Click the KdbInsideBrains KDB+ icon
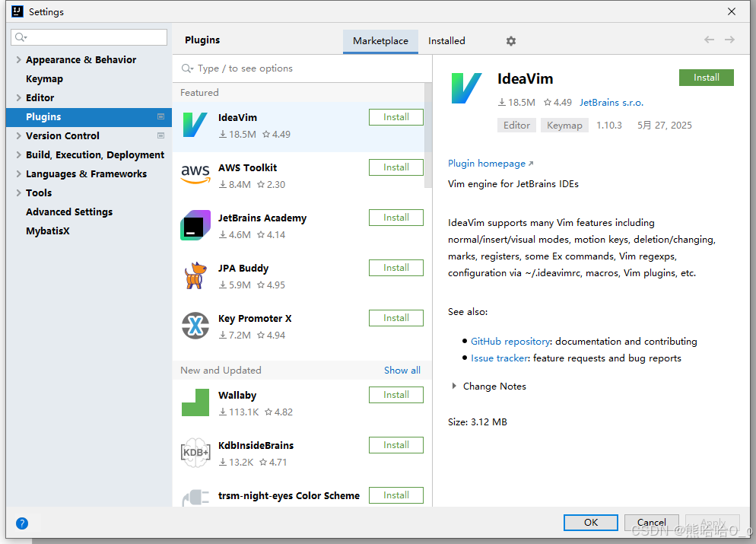This screenshot has height=544, width=756. pyautogui.click(x=195, y=453)
